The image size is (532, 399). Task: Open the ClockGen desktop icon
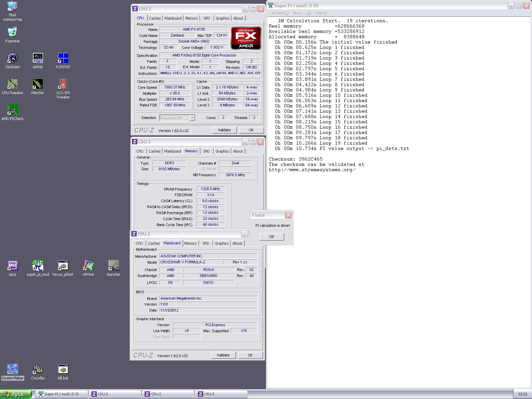(x=12, y=61)
